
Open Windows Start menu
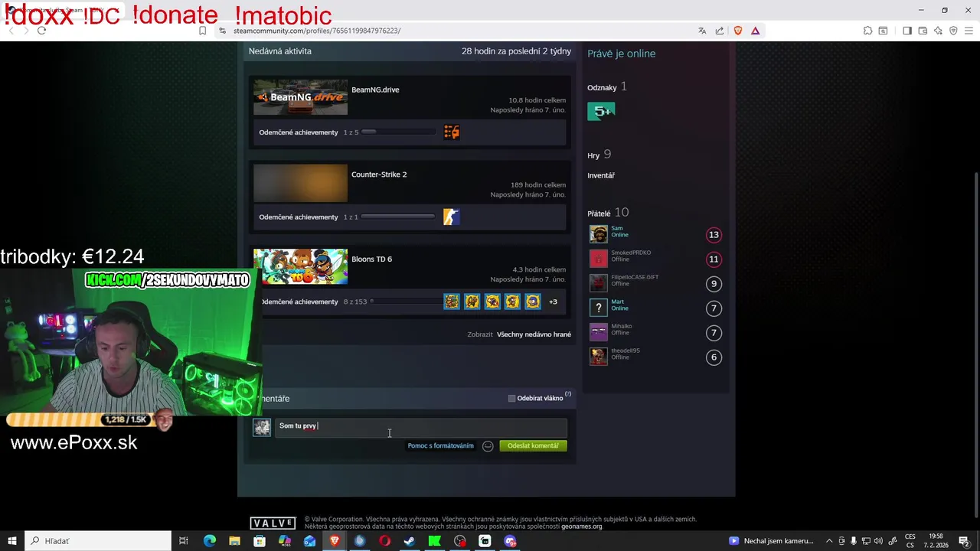tap(11, 541)
